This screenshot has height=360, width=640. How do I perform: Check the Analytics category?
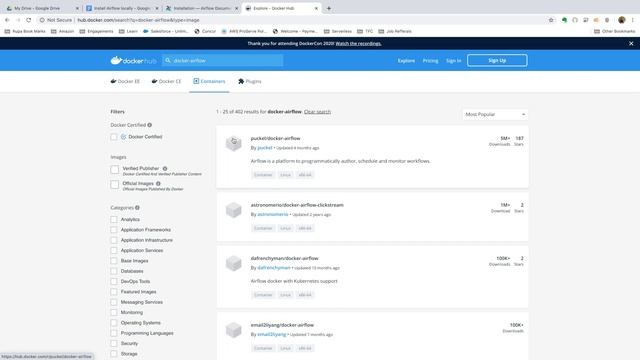pos(114,220)
